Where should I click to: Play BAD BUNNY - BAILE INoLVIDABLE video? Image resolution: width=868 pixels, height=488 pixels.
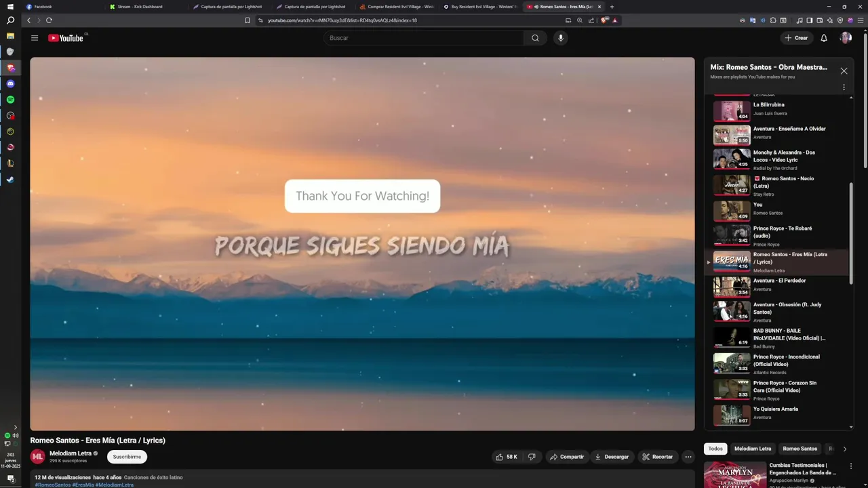coord(776,338)
